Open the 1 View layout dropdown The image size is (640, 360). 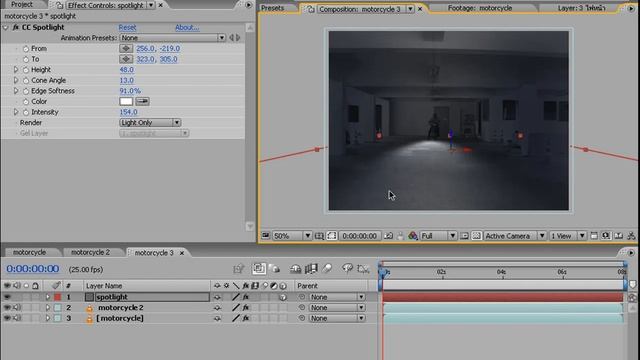click(568, 236)
